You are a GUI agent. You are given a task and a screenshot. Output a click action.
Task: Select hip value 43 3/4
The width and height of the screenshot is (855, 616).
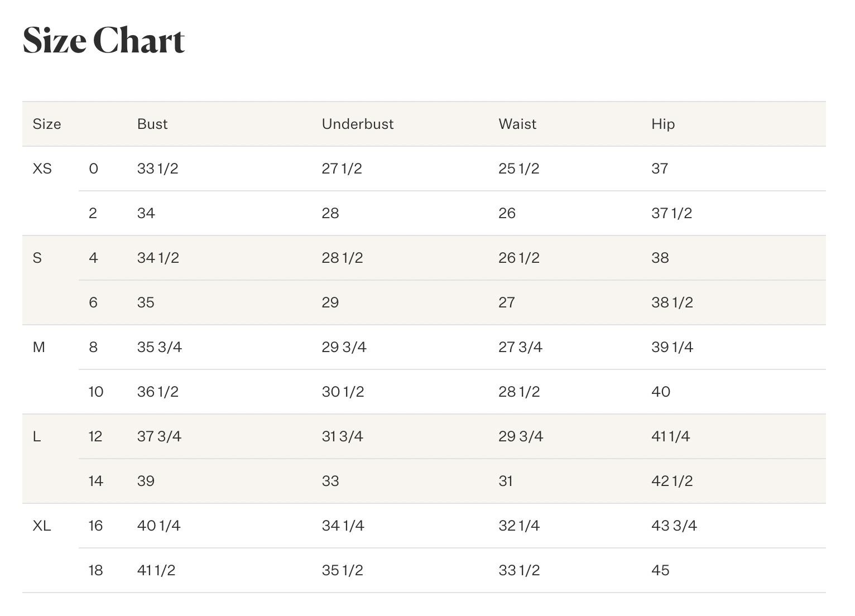pyautogui.click(x=674, y=526)
